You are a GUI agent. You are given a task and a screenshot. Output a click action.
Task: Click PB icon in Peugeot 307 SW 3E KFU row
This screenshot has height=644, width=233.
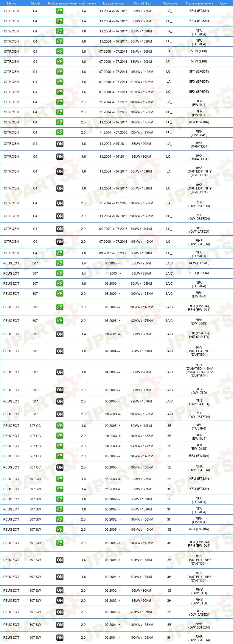coord(60,479)
